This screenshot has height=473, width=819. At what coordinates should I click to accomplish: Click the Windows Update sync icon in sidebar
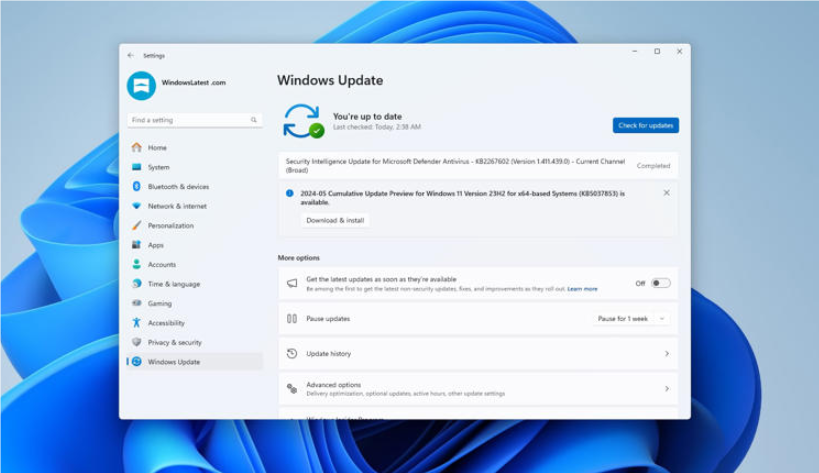point(136,362)
